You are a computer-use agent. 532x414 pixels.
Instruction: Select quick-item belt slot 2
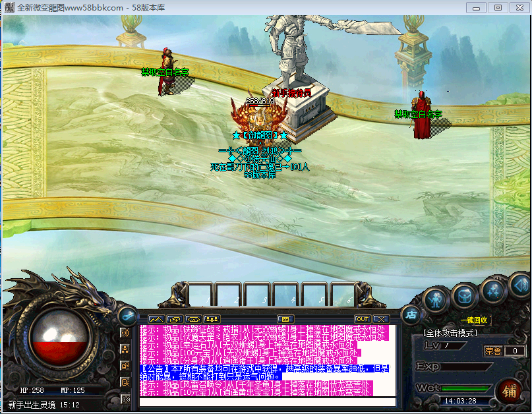tap(229, 295)
